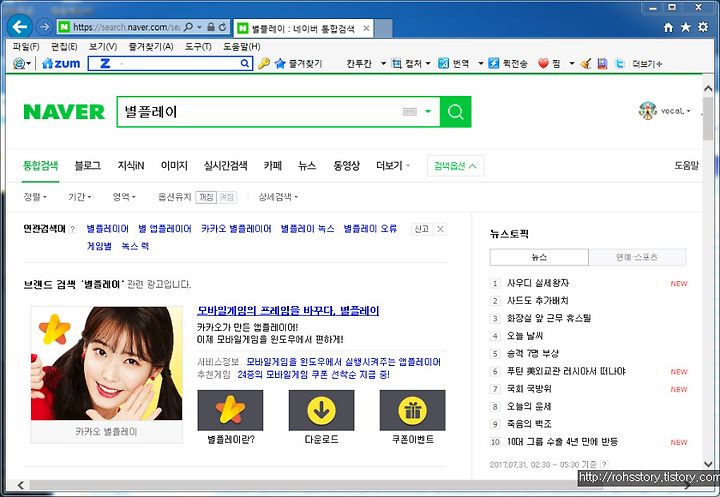Switch to the 블로그 search tab
Viewport: 720px width, 497px height.
88,165
